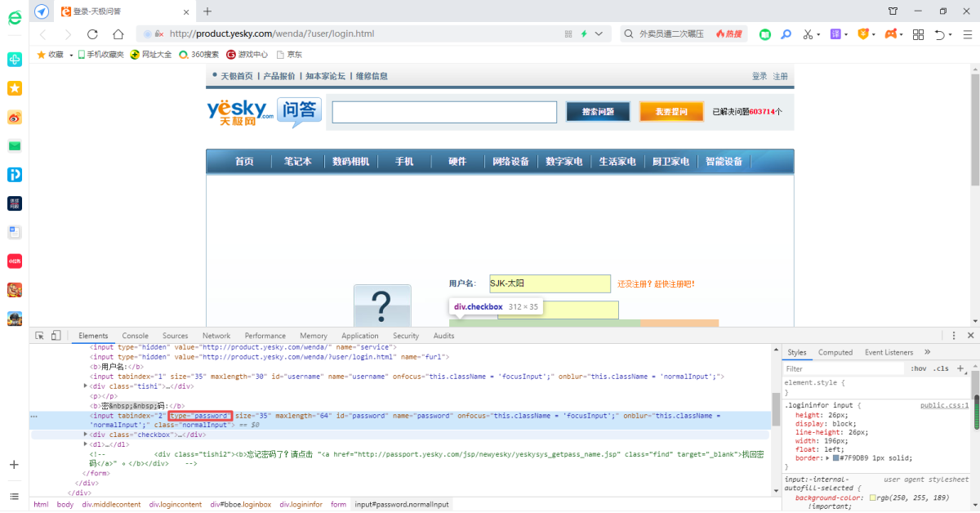Click the orange 我要提问 button
980x513 pixels.
pyautogui.click(x=671, y=112)
